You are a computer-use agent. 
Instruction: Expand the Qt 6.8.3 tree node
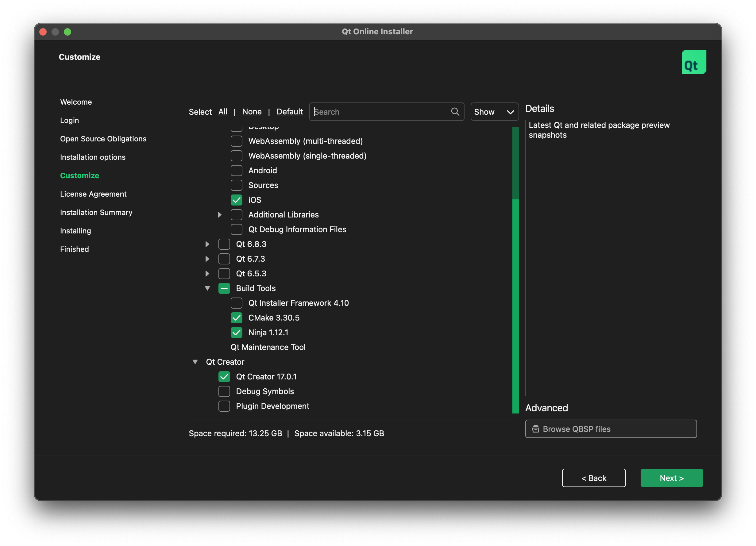pos(207,244)
